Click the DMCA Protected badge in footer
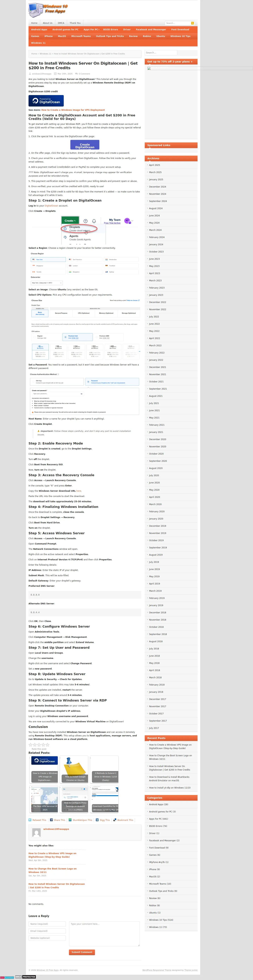This screenshot has width=253, height=980. 26,977
